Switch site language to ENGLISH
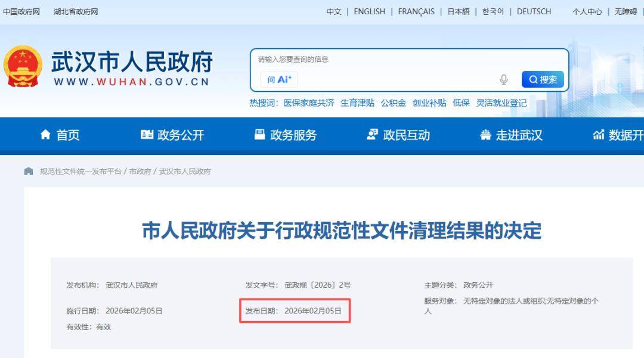Viewport: 644px width, 358px height. pyautogui.click(x=370, y=11)
